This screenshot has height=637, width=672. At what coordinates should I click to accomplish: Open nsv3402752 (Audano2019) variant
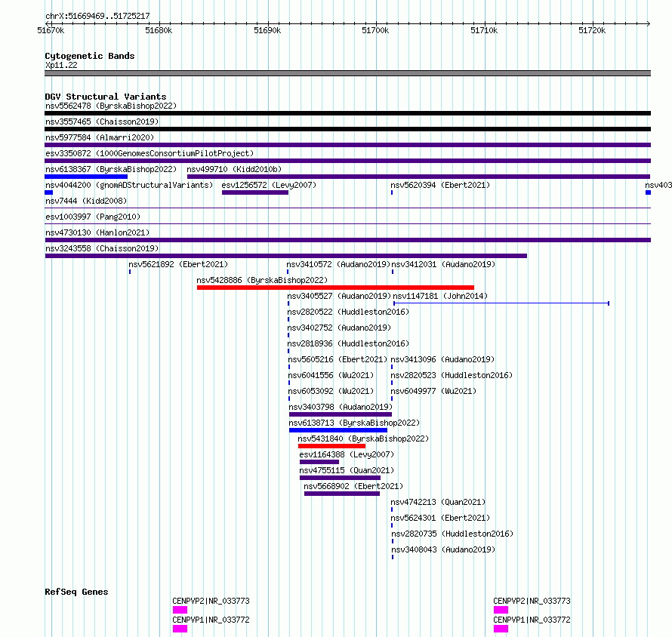point(339,328)
